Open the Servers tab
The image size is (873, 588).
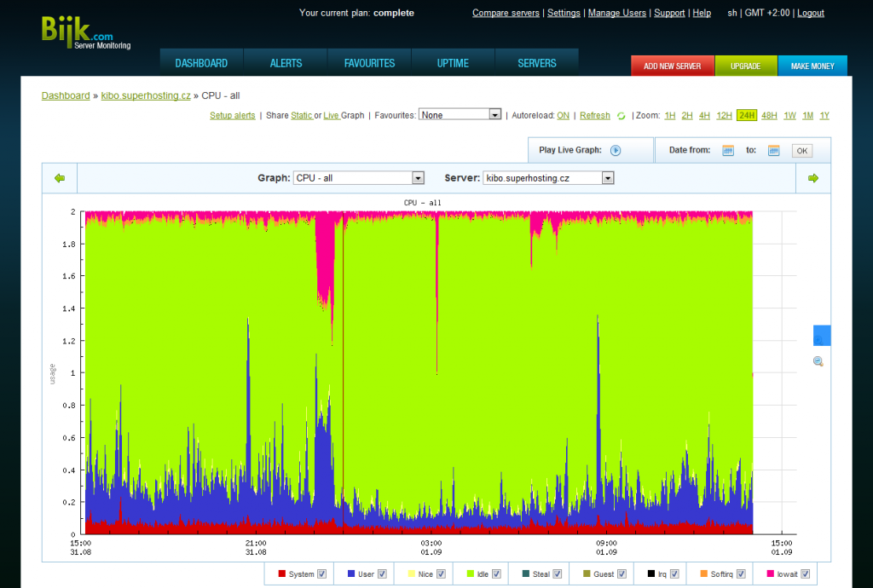point(537,63)
